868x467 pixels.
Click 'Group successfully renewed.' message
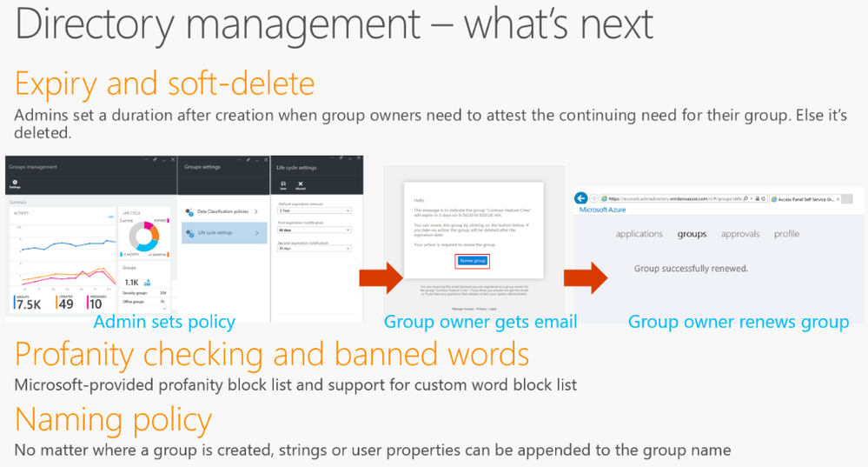[691, 269]
